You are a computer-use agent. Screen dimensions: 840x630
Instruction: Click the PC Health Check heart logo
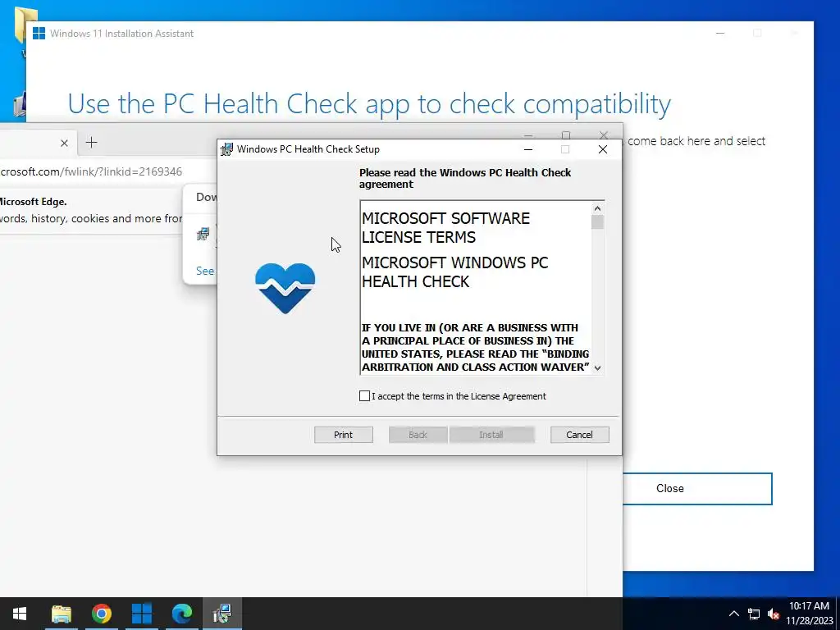pos(285,288)
